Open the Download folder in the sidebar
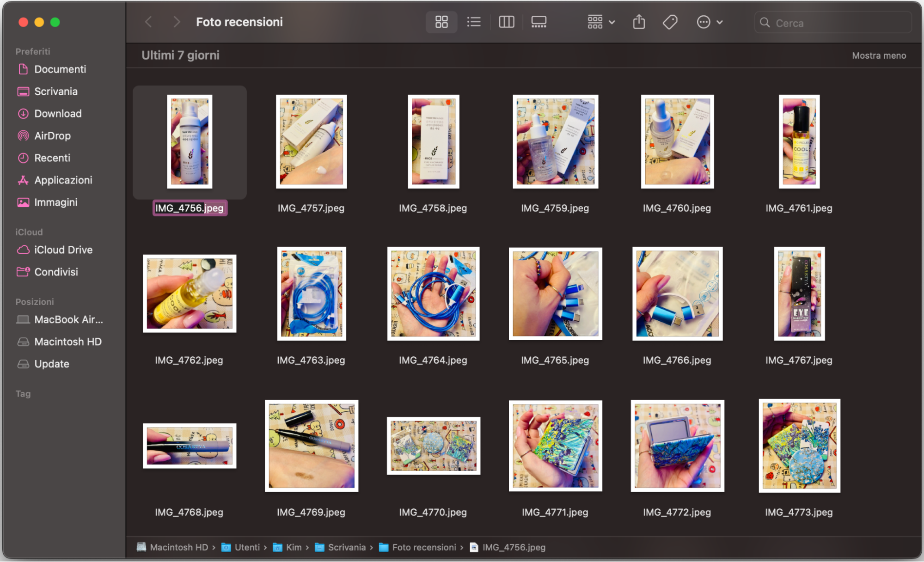 pos(57,113)
